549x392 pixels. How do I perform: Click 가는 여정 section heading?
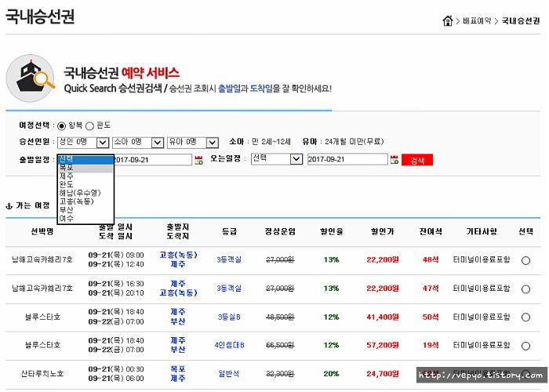[33, 205]
